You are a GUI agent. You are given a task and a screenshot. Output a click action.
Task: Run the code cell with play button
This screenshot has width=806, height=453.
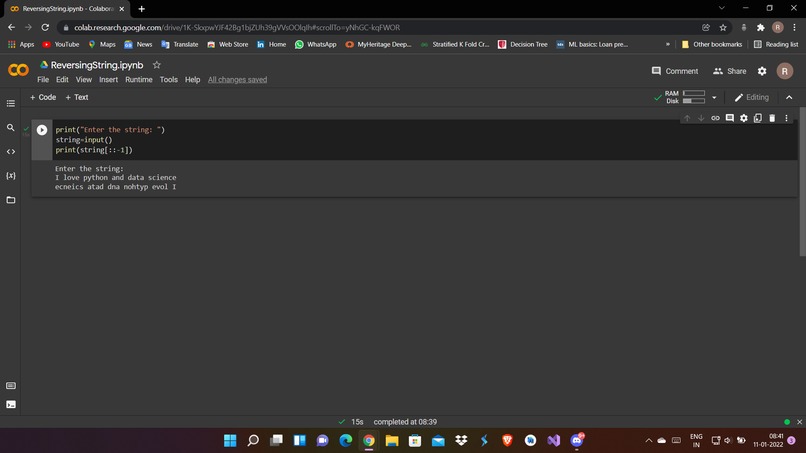pyautogui.click(x=42, y=130)
